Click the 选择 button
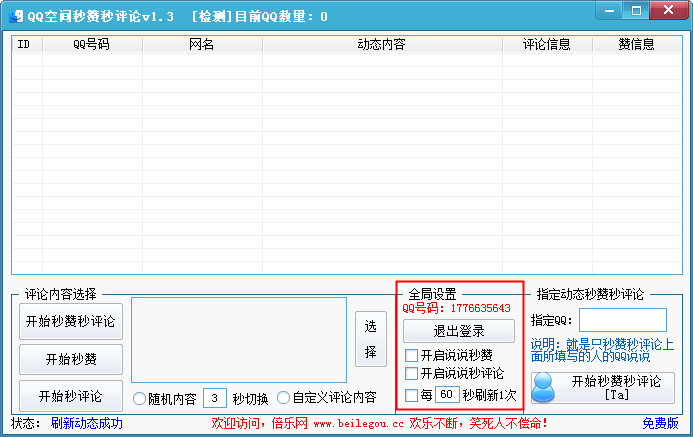This screenshot has width=693, height=437. point(371,339)
